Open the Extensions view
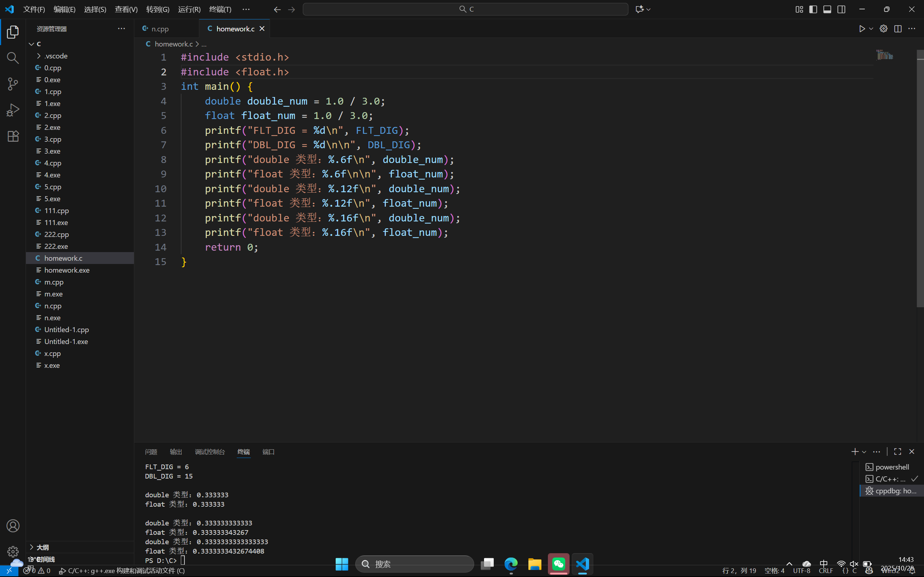Image resolution: width=924 pixels, height=577 pixels. coord(13,136)
